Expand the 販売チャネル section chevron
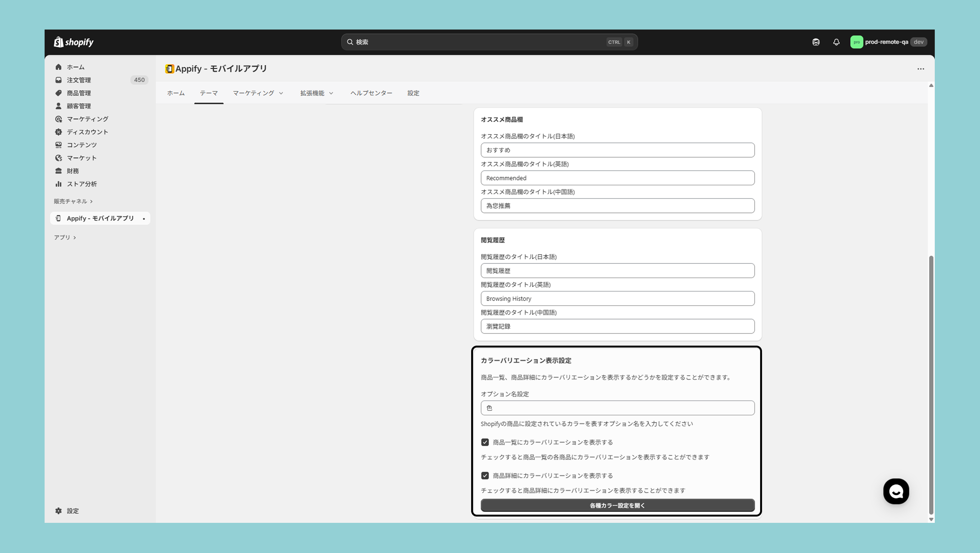This screenshot has width=980, height=553. pos(91,201)
